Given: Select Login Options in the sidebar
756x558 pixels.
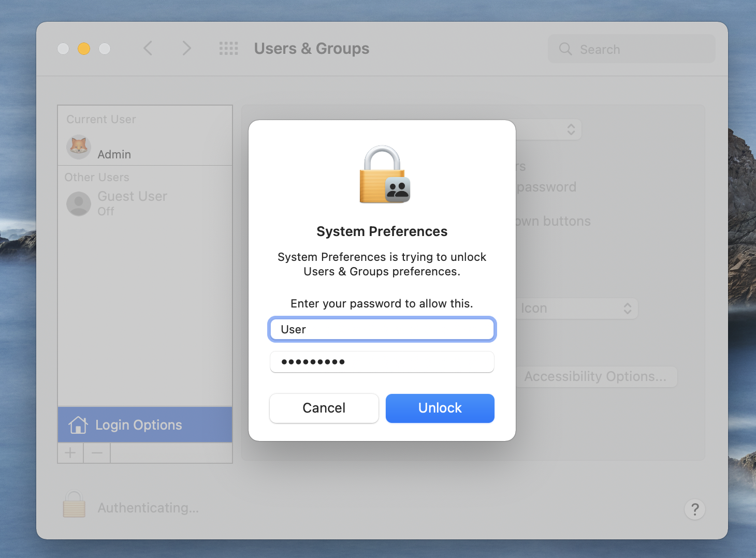Looking at the screenshot, I should [145, 424].
